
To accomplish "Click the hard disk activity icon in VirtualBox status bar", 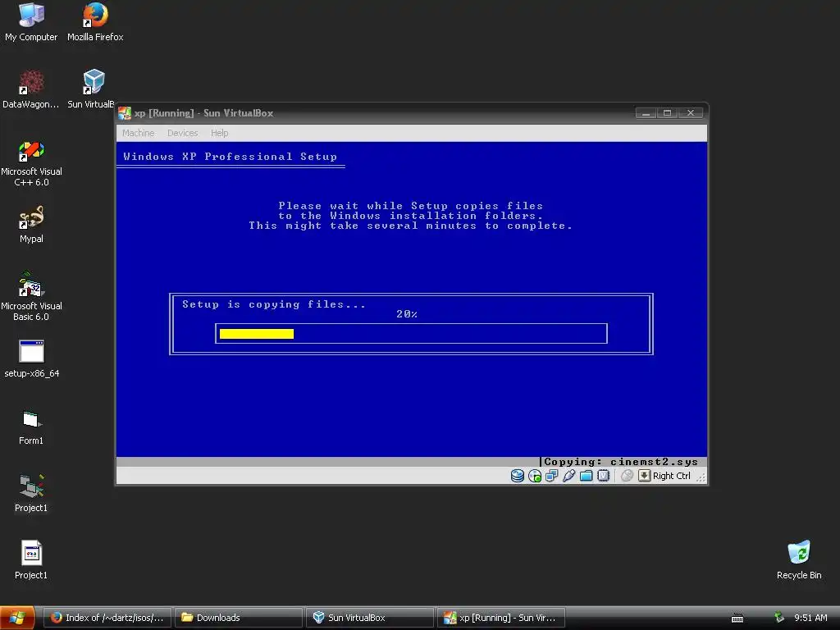I will [x=517, y=476].
